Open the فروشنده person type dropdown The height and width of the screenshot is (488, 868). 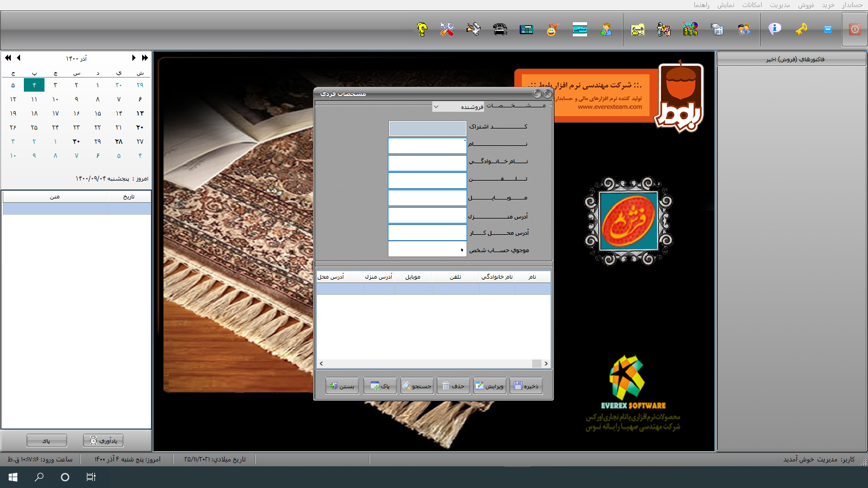(x=458, y=107)
